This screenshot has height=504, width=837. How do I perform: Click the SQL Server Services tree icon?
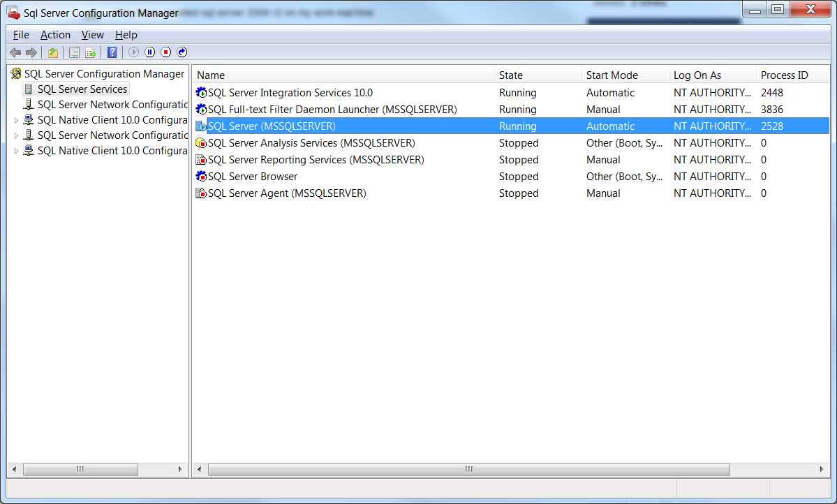(29, 89)
